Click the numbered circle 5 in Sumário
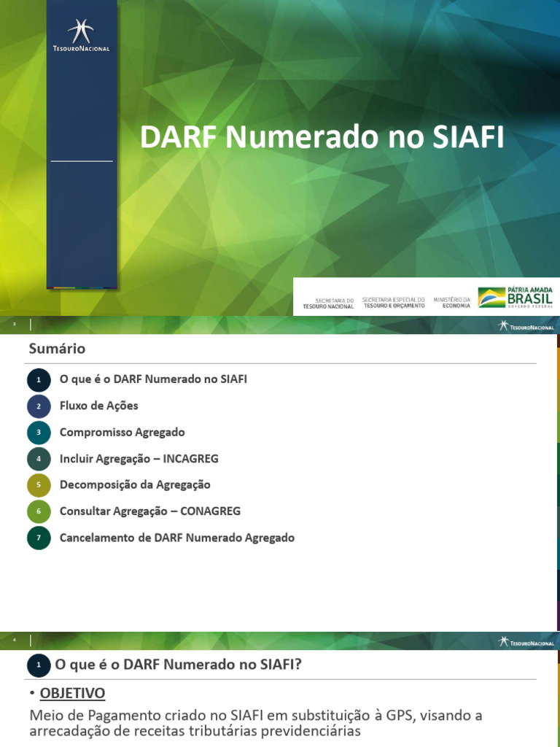 (x=39, y=485)
